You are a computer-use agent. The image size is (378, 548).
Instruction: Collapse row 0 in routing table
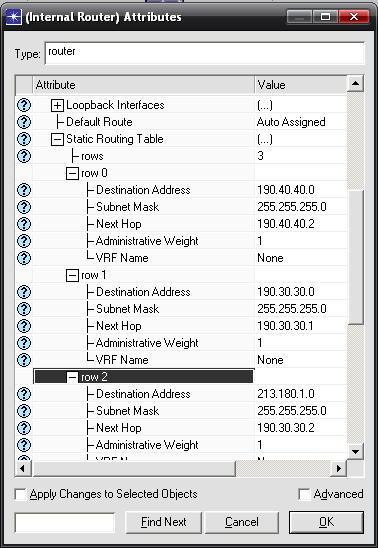tap(72, 173)
